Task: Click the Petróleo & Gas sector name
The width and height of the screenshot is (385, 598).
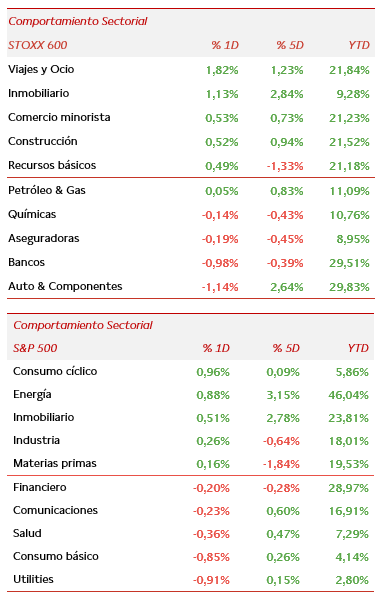Action: (47, 190)
